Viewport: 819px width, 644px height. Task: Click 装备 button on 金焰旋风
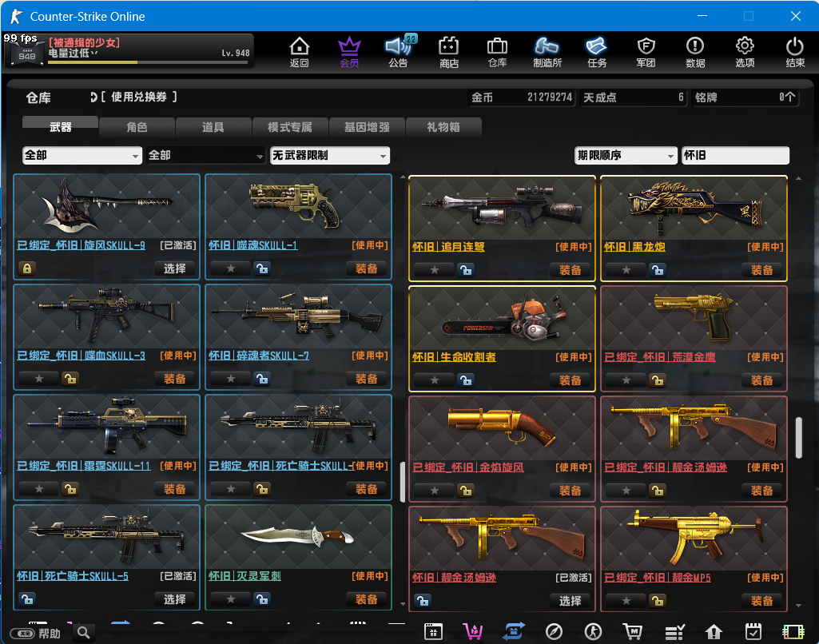(570, 491)
